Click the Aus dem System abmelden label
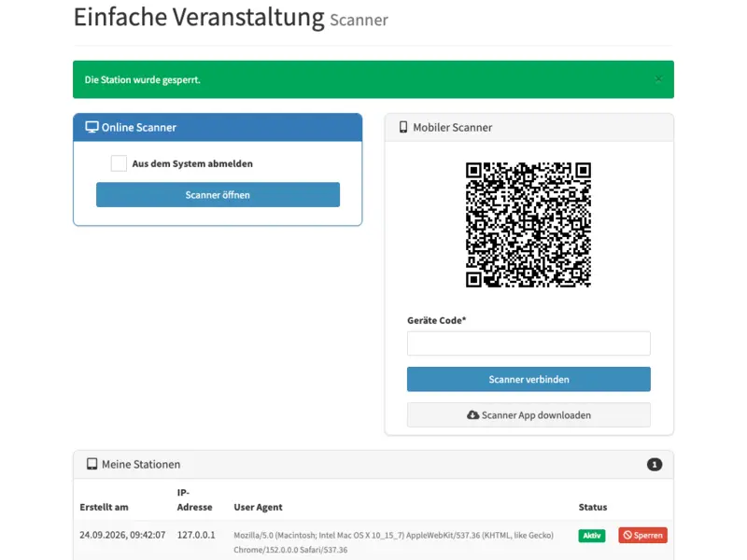The width and height of the screenshot is (747, 560). pyautogui.click(x=192, y=163)
